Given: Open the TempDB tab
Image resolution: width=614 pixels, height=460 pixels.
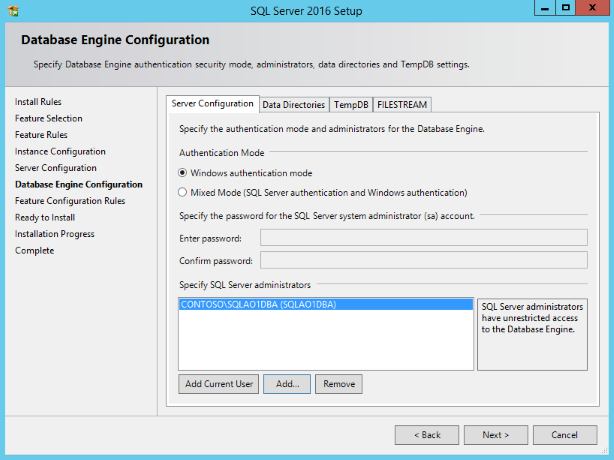Looking at the screenshot, I should tap(351, 105).
